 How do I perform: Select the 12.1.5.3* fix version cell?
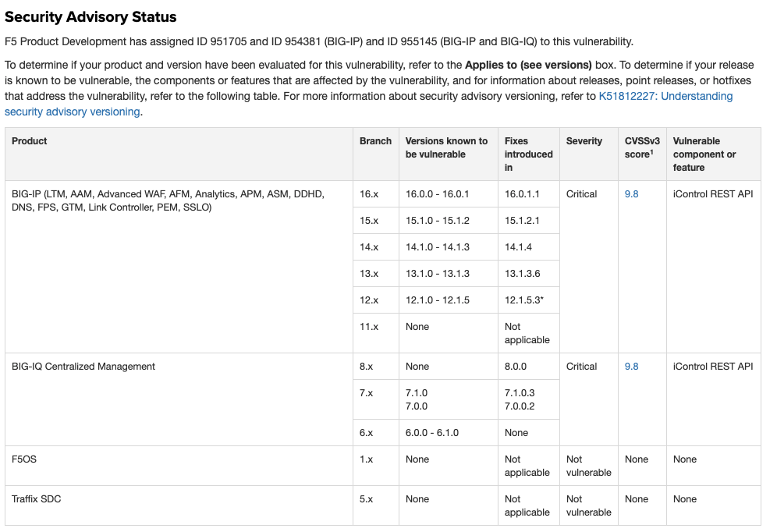coord(529,300)
